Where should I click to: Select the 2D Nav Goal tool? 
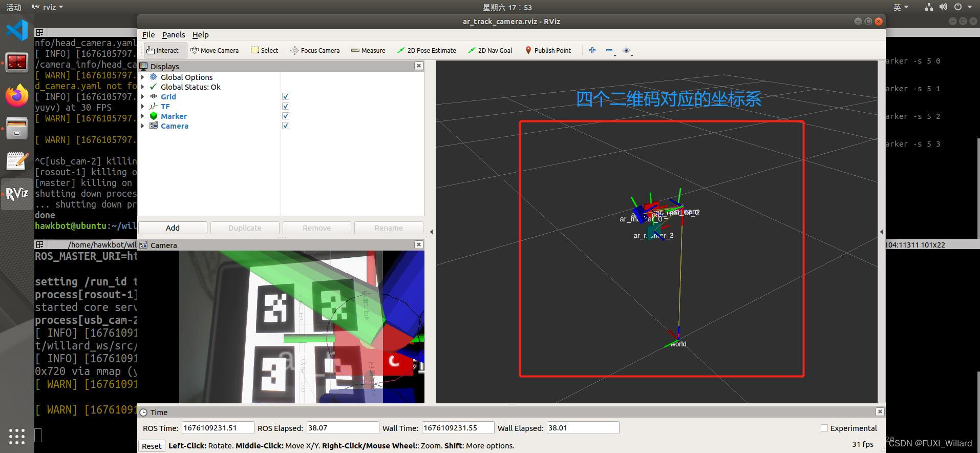(x=490, y=50)
